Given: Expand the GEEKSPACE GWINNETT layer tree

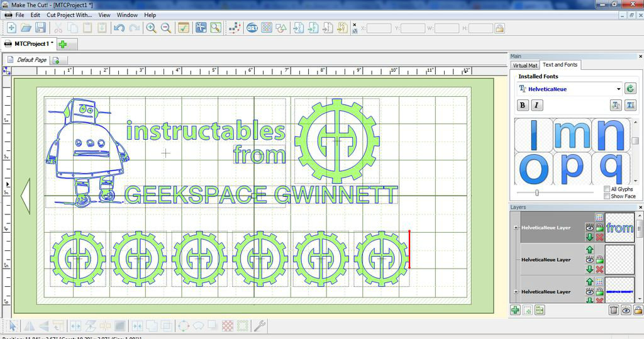Looking at the screenshot, I should (516, 292).
